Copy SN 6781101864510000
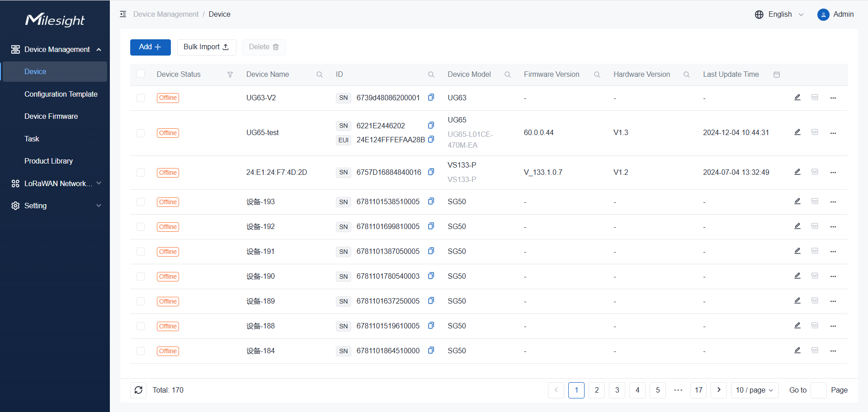This screenshot has height=412, width=868. [431, 351]
